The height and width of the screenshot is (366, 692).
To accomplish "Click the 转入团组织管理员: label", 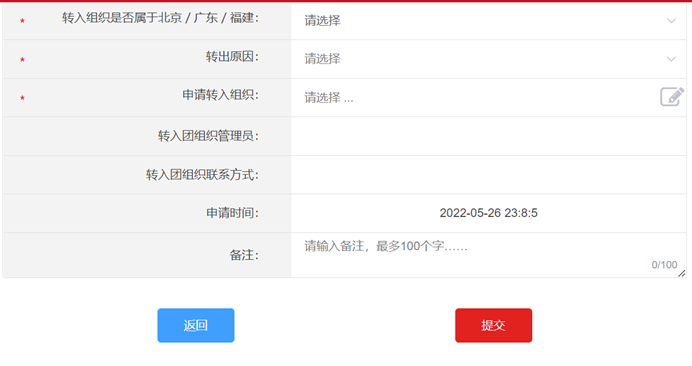I will pos(208,136).
